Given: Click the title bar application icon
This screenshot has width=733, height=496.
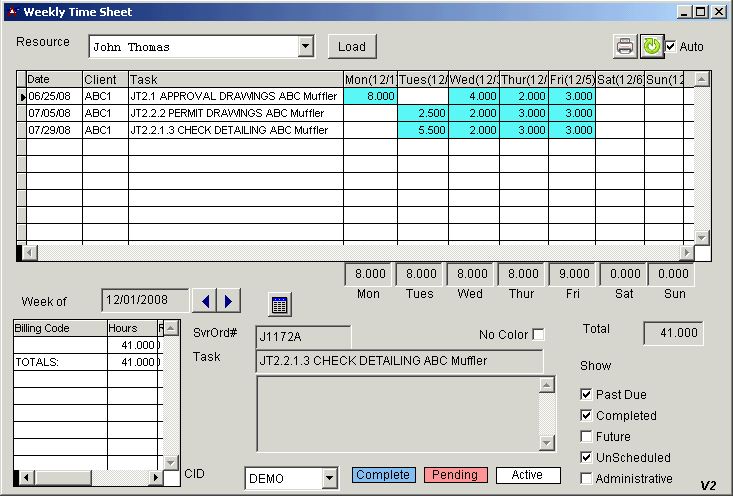Looking at the screenshot, I should [11, 12].
